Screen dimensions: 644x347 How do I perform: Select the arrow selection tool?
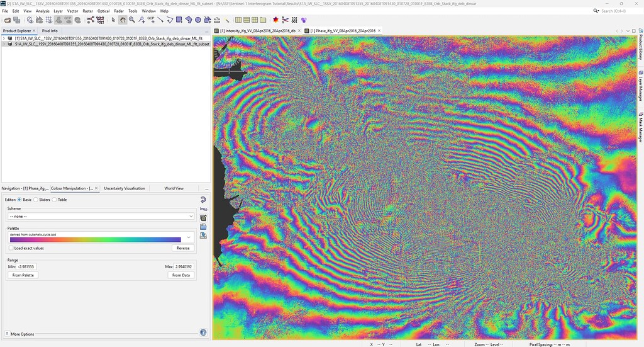(x=113, y=20)
